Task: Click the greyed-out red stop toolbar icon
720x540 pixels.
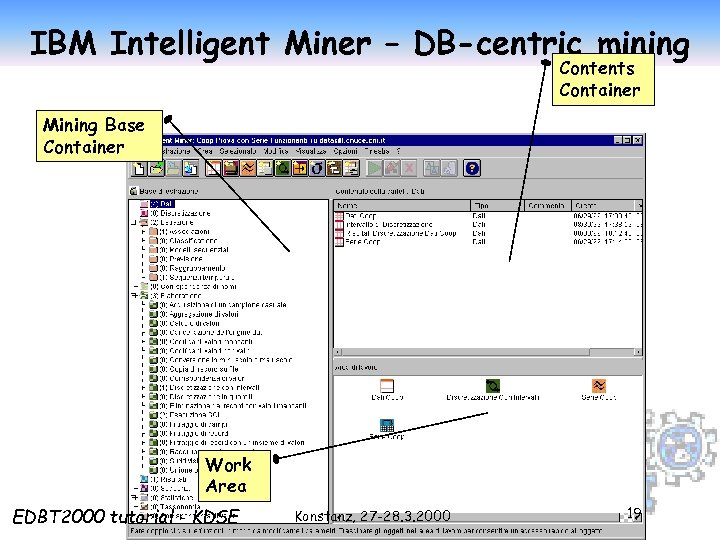Action: point(392,169)
